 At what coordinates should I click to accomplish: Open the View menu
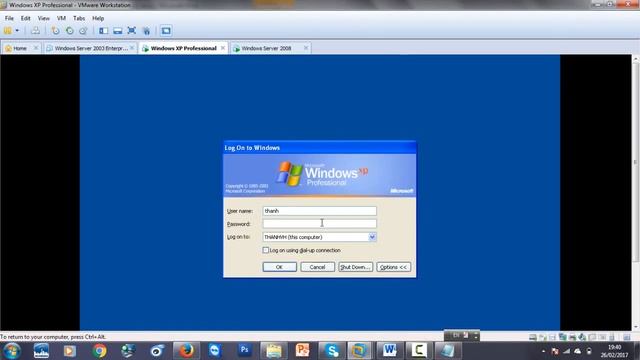pos(43,18)
